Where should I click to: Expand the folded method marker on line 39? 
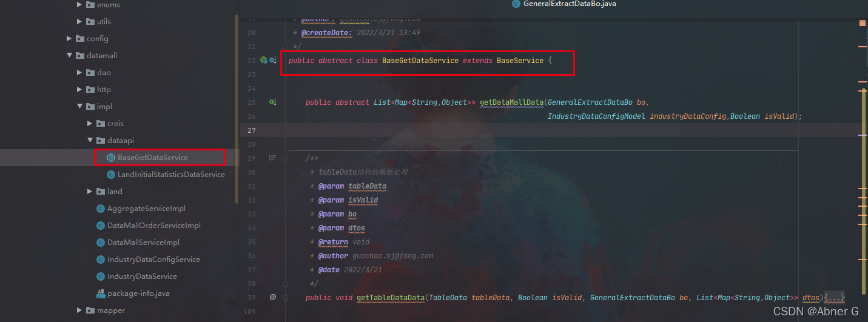286,297
